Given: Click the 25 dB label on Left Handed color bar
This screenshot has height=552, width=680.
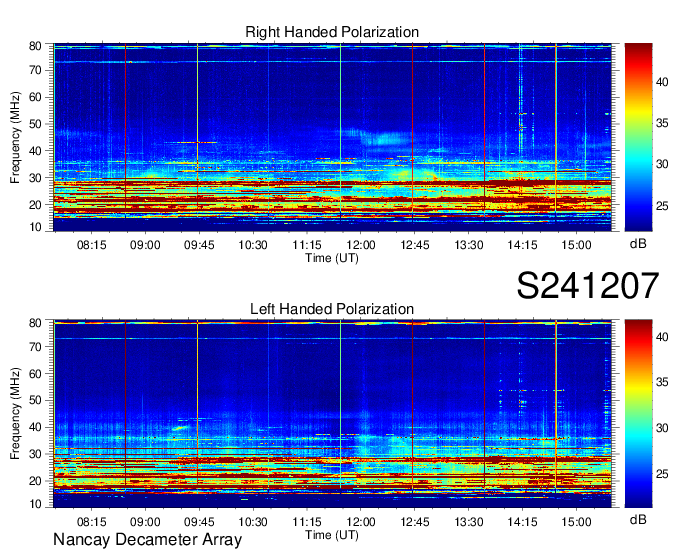Looking at the screenshot, I should pyautogui.click(x=662, y=474).
